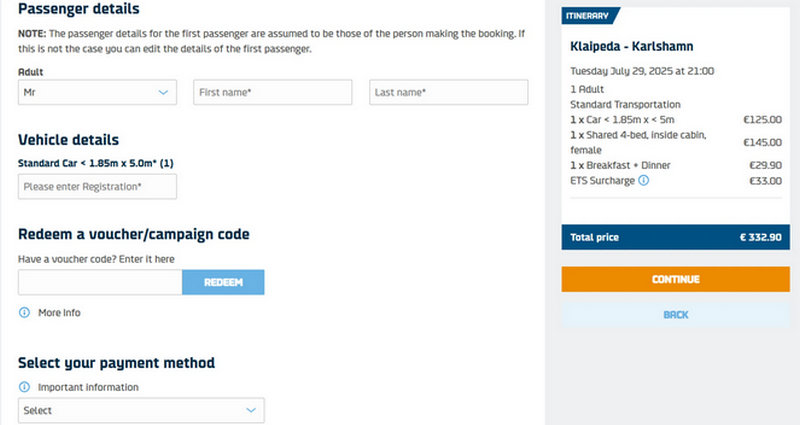Image resolution: width=800 pixels, height=425 pixels.
Task: Click the voucher code text box
Action: pyautogui.click(x=100, y=282)
